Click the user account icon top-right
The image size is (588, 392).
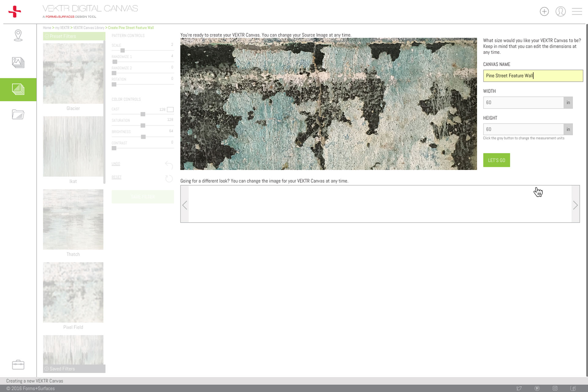[x=561, y=11]
